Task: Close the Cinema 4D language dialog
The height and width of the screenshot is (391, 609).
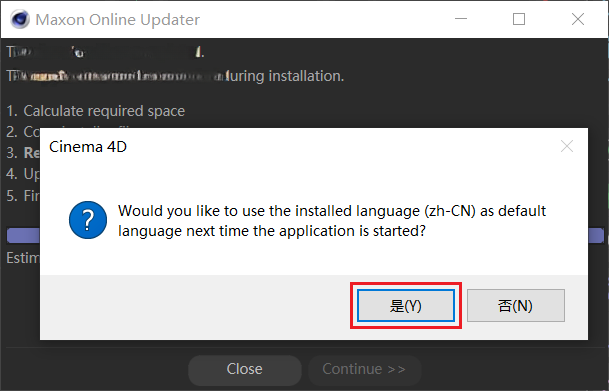Action: (x=567, y=146)
